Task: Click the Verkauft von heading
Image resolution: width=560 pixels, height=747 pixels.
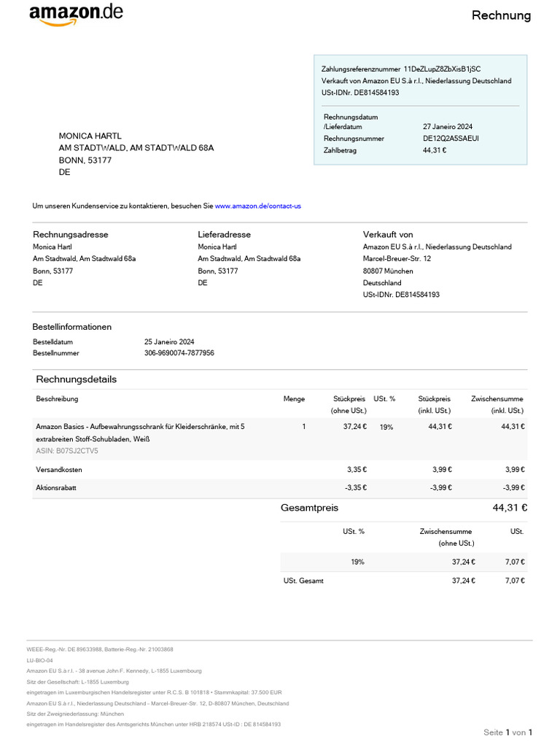Action: [x=388, y=235]
